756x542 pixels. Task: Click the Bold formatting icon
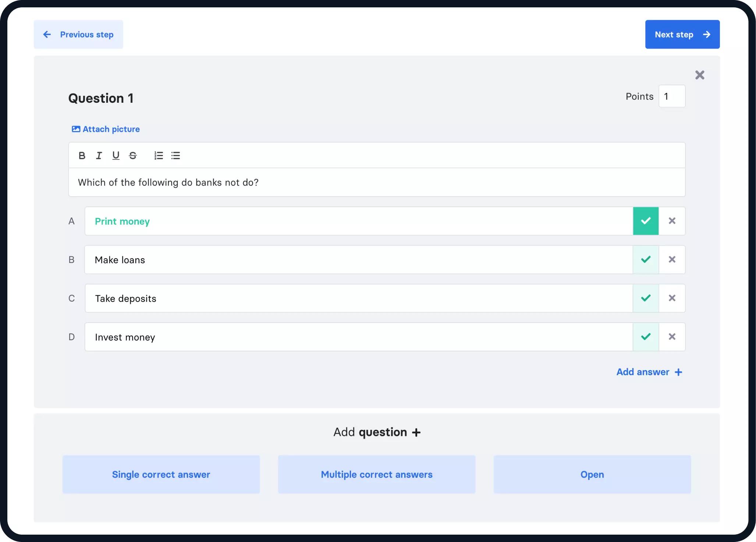pos(82,155)
